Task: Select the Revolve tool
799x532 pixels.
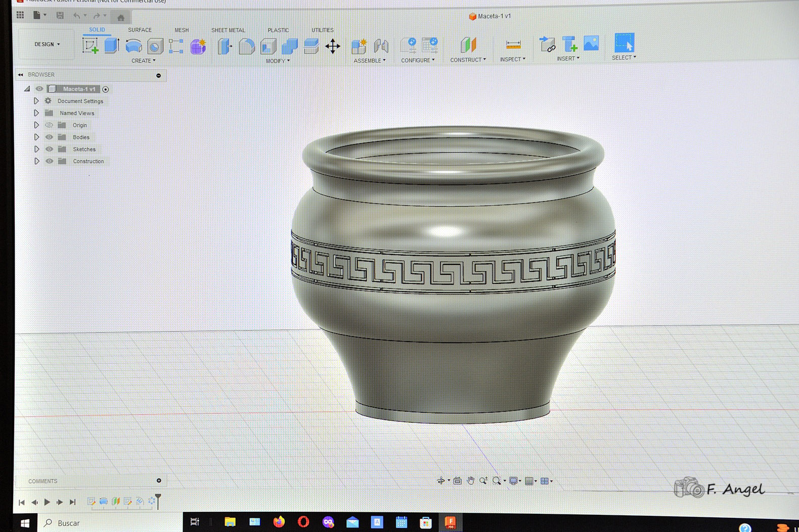Action: (x=134, y=46)
